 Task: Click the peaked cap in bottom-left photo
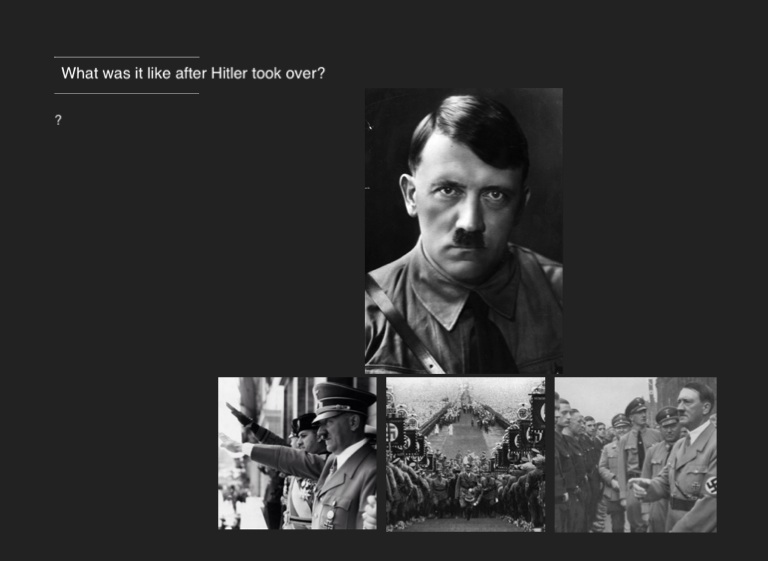click(343, 398)
